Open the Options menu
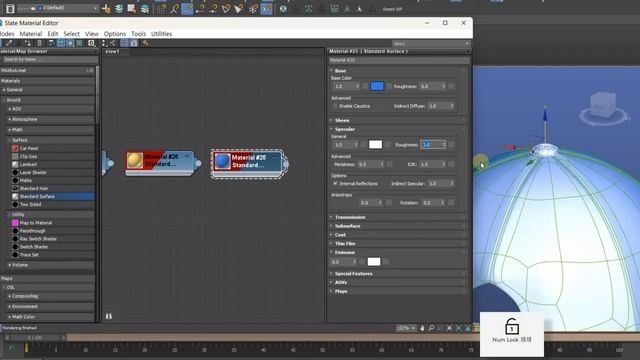 (115, 34)
